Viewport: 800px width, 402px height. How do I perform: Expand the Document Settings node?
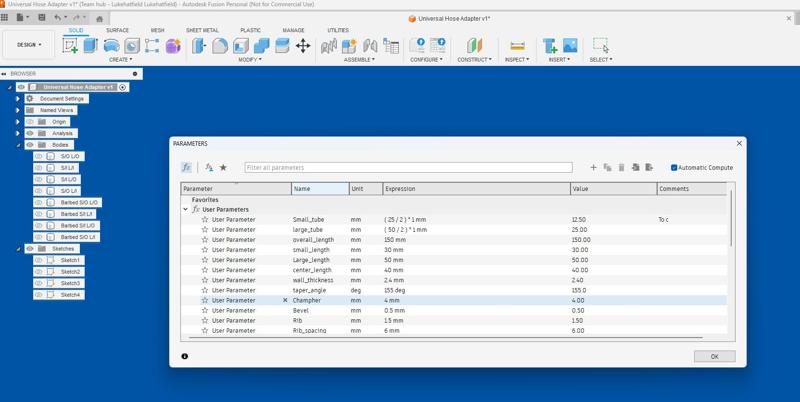click(x=18, y=98)
